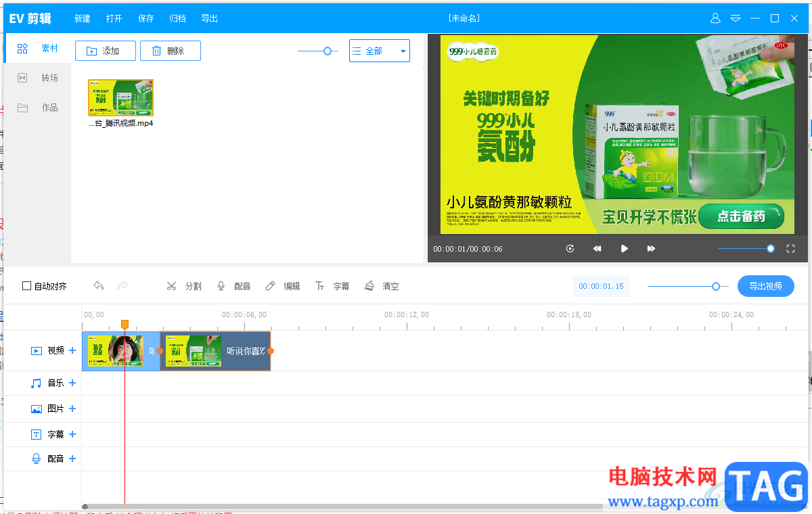Click the 00:00:06,00 ruler mark
812x514 pixels.
click(x=244, y=314)
